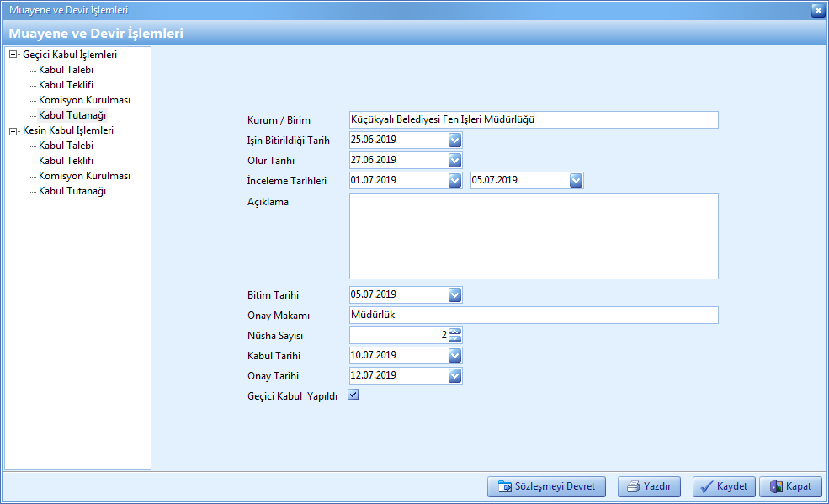The image size is (829, 504).
Task: Select Kabul Teklifi under Kesin Kabul İşlemleri
Action: pos(66,161)
